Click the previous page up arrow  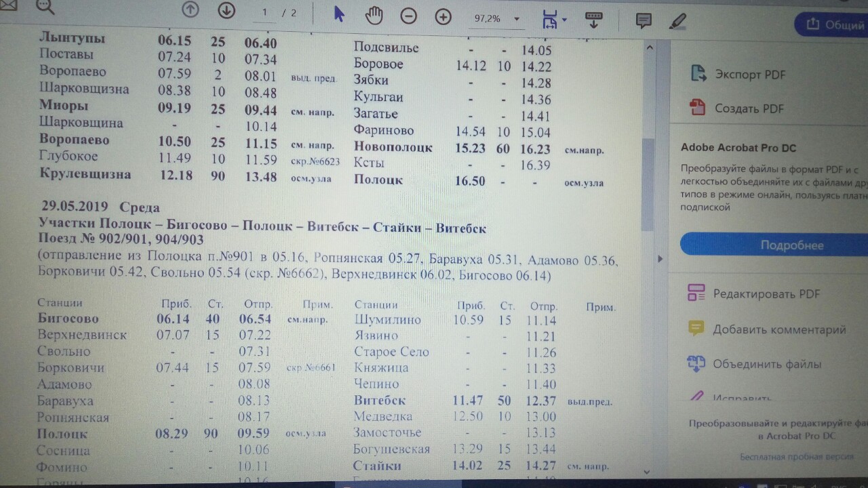191,10
